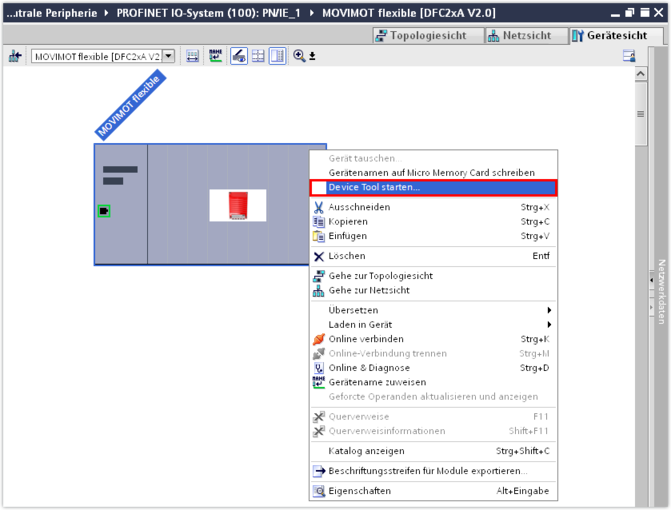Click the float window icon in title bar
Image resolution: width=671 pixels, height=510 pixels.
[x=631, y=13]
